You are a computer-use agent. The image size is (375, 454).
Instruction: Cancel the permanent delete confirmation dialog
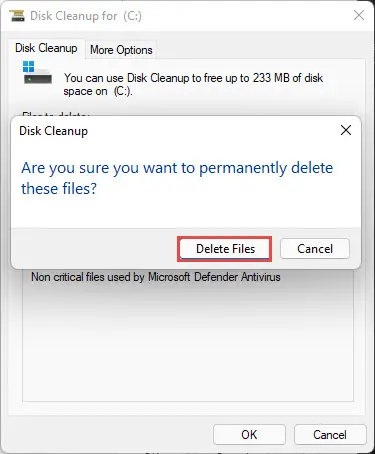[x=315, y=249]
